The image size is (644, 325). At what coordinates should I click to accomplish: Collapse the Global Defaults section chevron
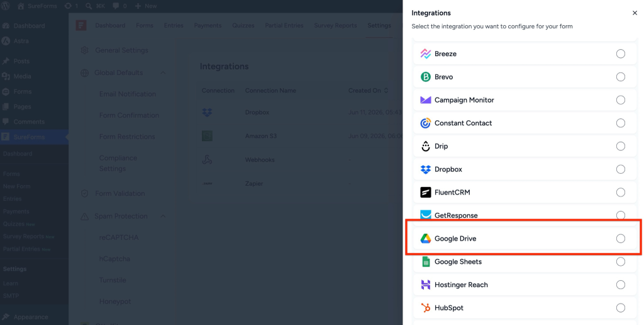pyautogui.click(x=163, y=73)
